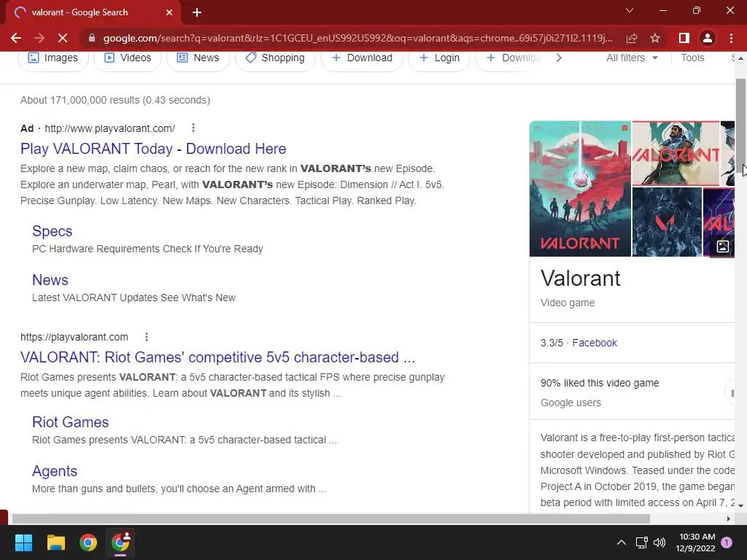Click the active Chrome profile taskbar icon

tap(120, 542)
